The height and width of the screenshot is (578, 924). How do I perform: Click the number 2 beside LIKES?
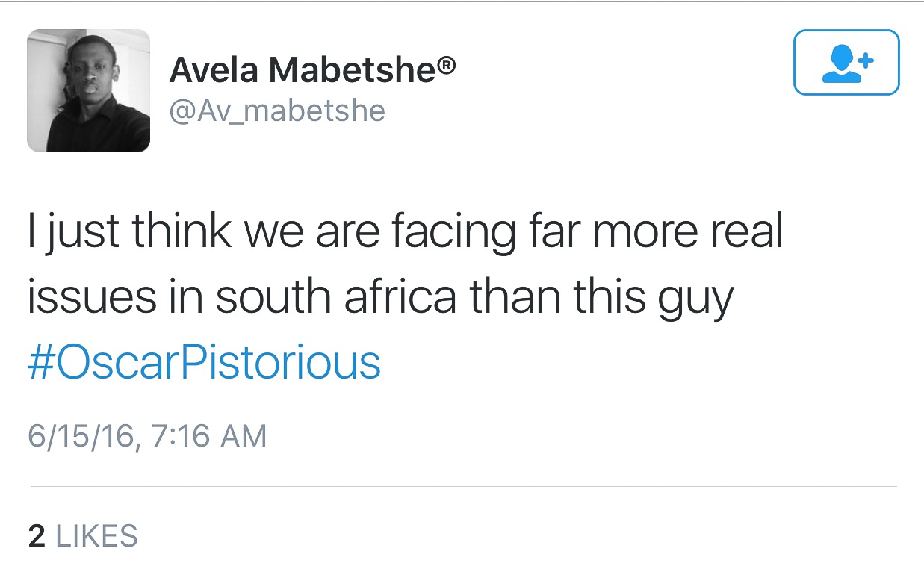(37, 535)
